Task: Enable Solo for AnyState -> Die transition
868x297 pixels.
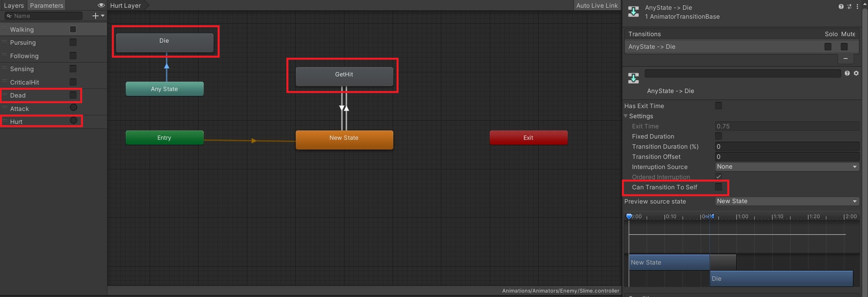Action: pos(828,47)
